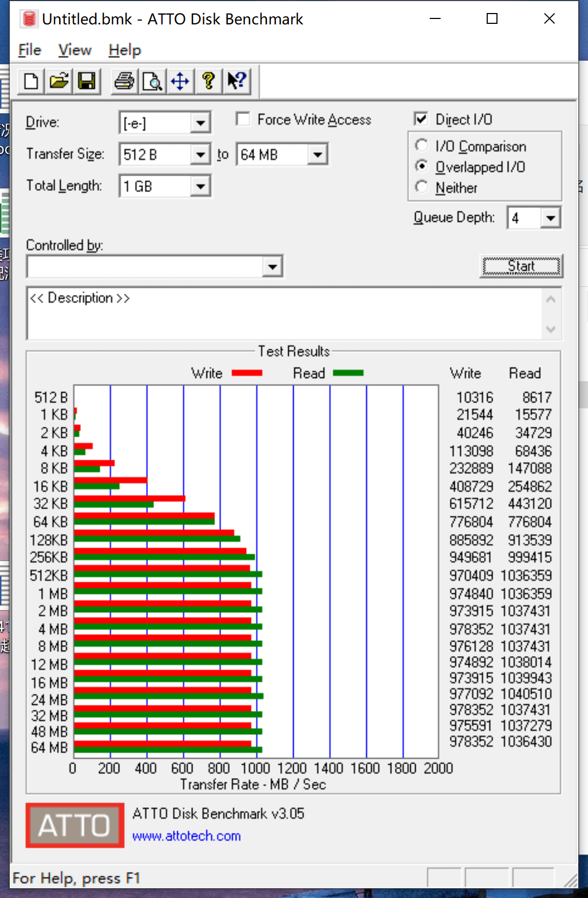Activate the context help pointer icon

237,81
